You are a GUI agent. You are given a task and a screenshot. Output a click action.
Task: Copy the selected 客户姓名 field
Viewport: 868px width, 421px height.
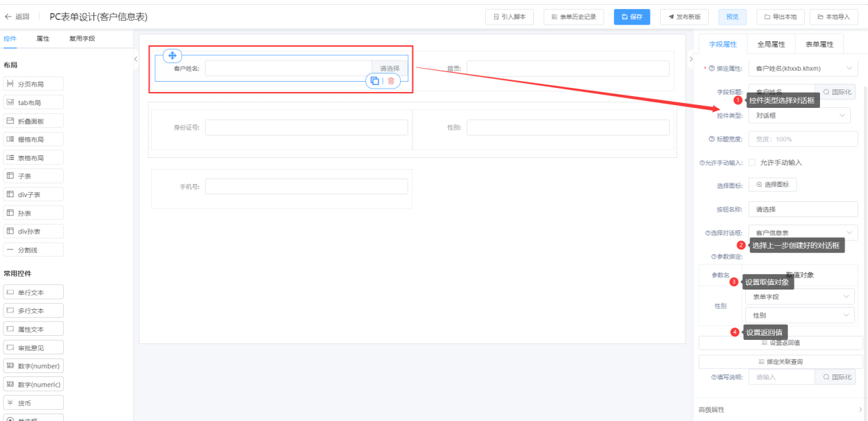point(375,80)
